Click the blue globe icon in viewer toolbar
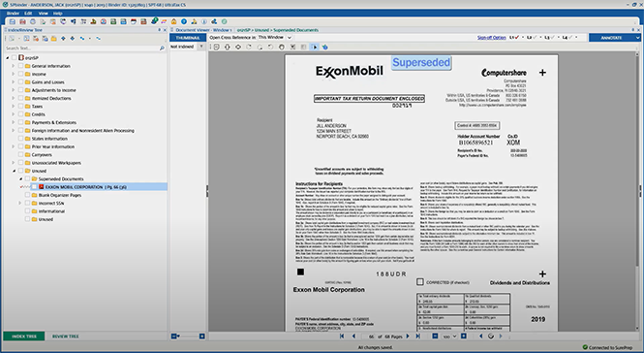Screen dimensions: 644x353 coord(324,47)
